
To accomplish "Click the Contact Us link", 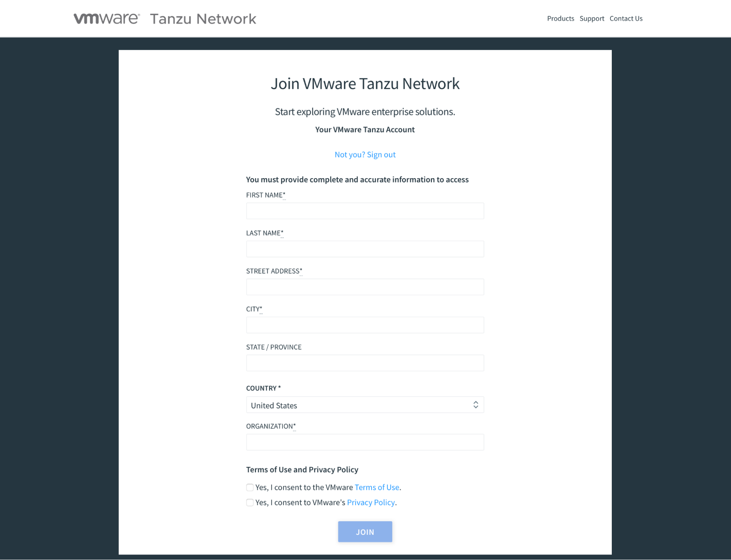I will (626, 18).
